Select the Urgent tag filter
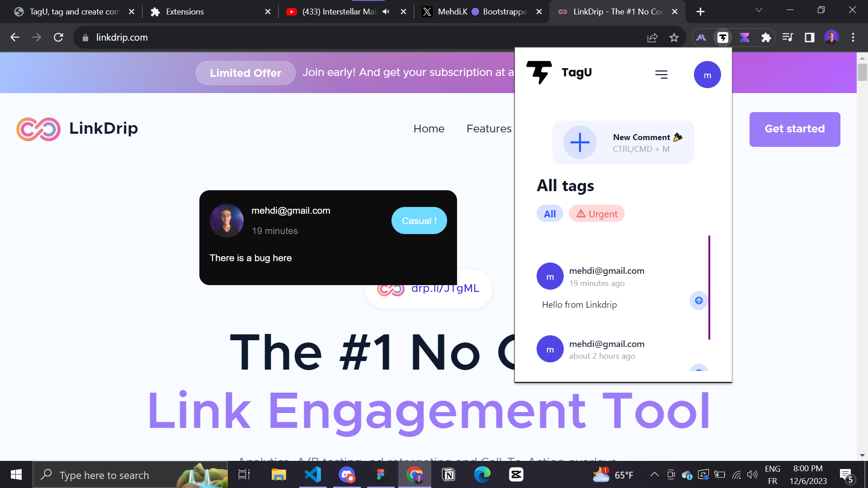This screenshot has height=488, width=868. [x=597, y=214]
